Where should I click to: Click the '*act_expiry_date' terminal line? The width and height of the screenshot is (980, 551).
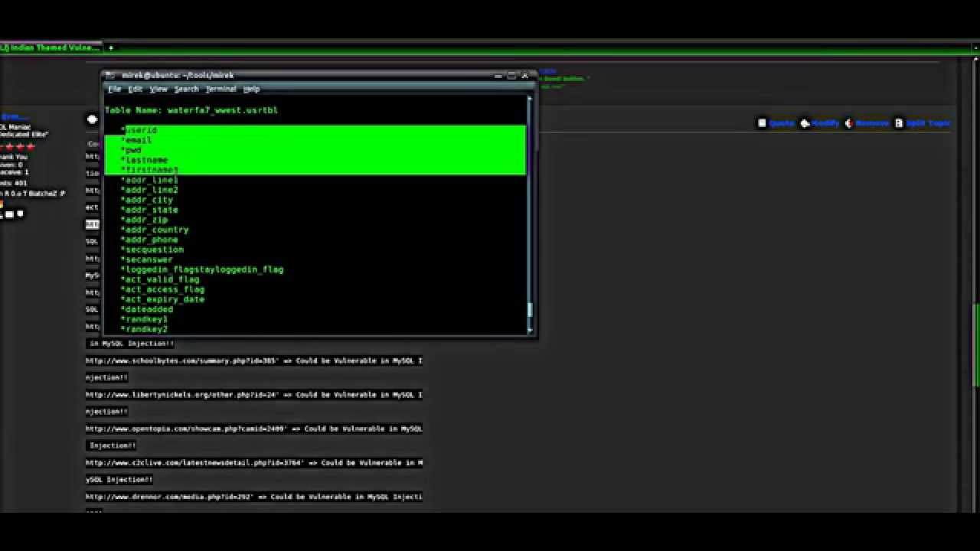click(x=163, y=299)
